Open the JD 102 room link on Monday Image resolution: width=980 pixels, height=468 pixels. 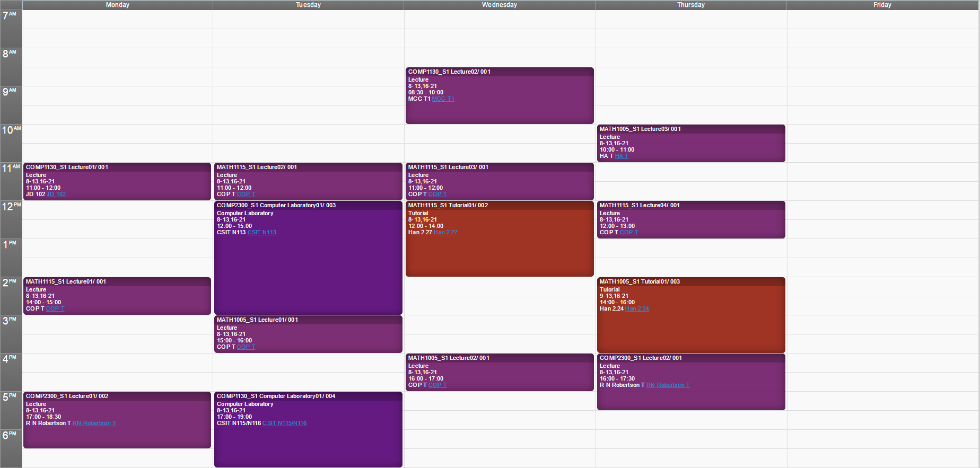56,195
